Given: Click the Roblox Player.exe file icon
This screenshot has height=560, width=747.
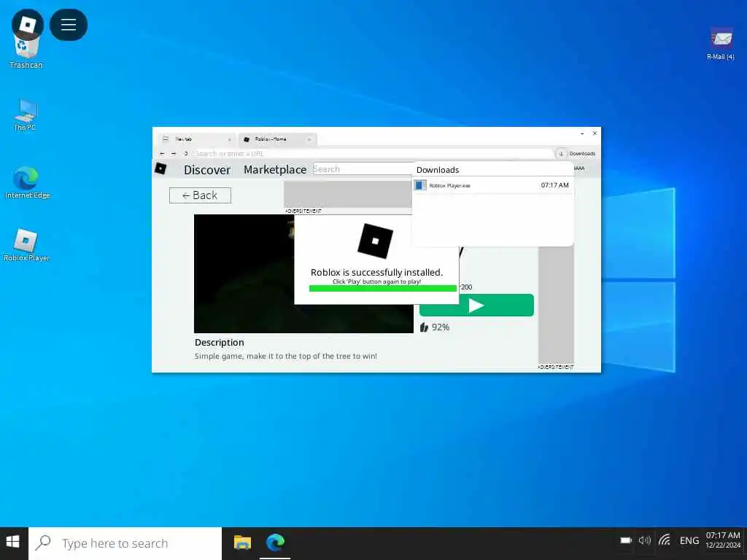Looking at the screenshot, I should tap(419, 185).
